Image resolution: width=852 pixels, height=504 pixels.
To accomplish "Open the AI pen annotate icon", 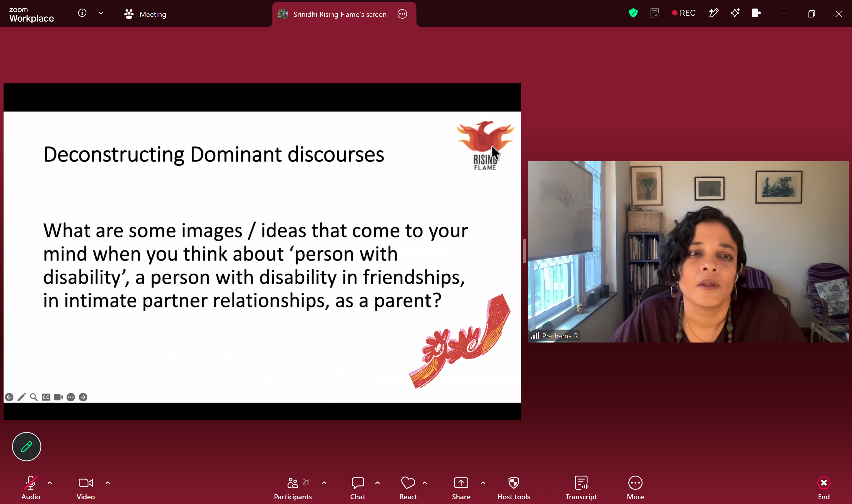I will (x=714, y=13).
